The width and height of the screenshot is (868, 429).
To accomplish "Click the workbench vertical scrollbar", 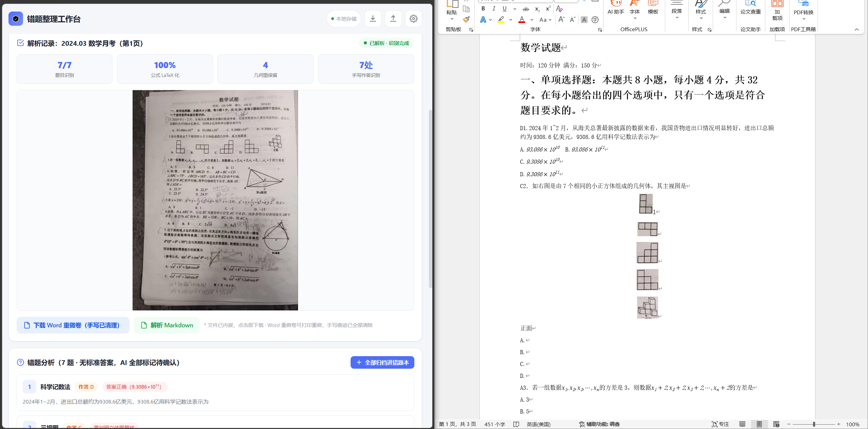I will click(431, 199).
